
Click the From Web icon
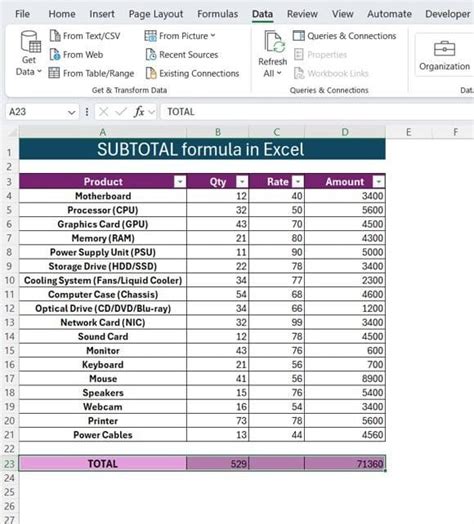pyautogui.click(x=55, y=54)
